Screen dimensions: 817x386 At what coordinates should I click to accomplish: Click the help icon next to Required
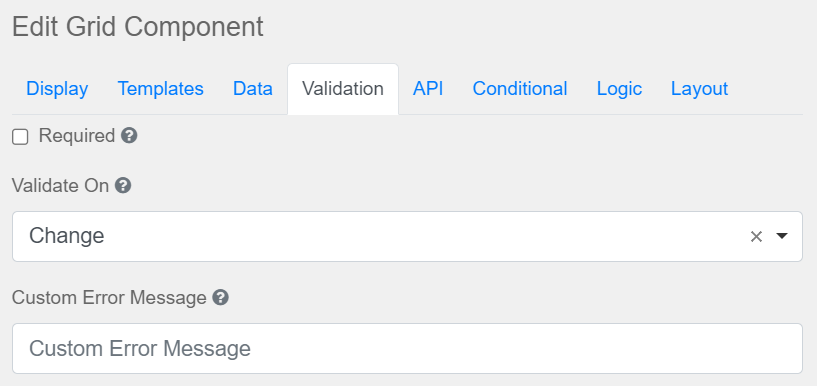click(x=129, y=136)
